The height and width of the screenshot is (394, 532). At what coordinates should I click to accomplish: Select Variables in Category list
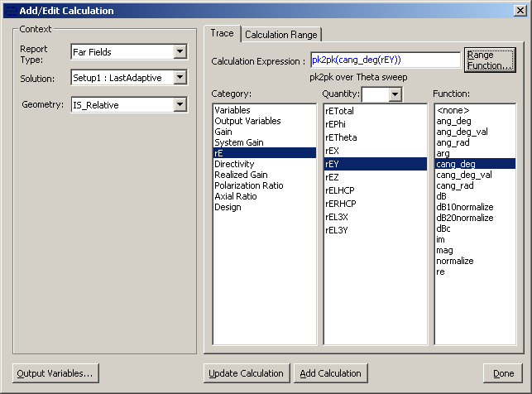point(265,110)
